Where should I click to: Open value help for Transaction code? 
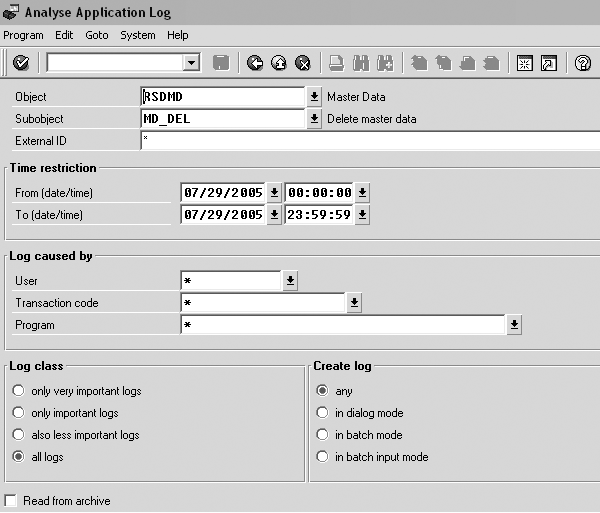354,303
